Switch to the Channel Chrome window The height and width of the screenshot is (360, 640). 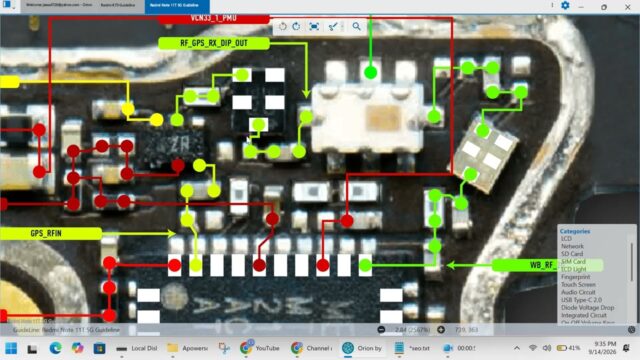coord(312,348)
